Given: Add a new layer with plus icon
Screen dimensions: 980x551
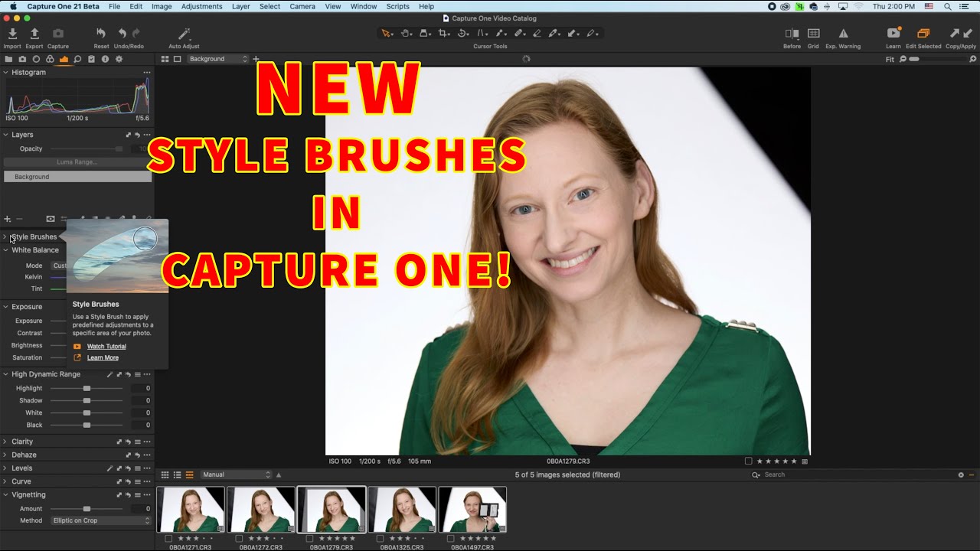Looking at the screenshot, I should click(x=8, y=219).
